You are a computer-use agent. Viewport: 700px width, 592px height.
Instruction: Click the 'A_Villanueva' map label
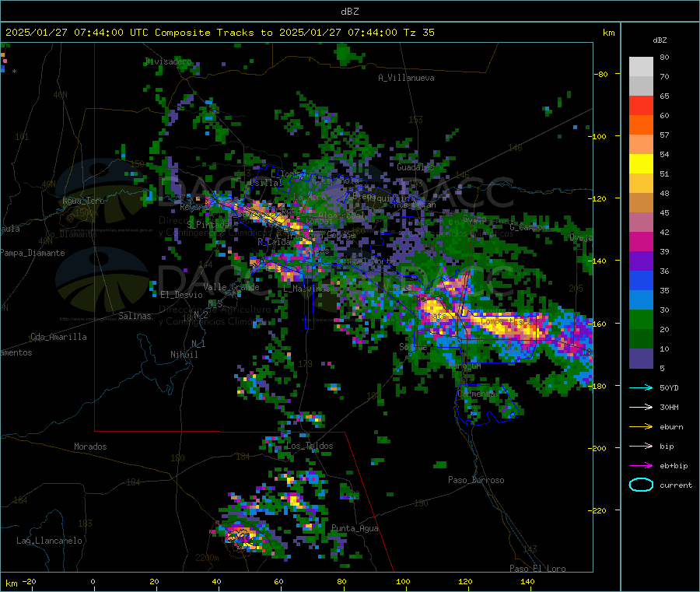pyautogui.click(x=406, y=78)
